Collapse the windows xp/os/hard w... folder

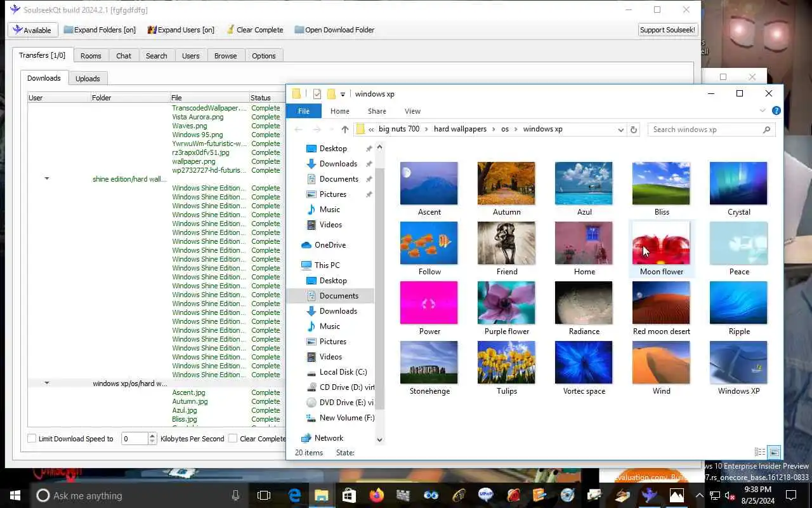click(x=46, y=384)
